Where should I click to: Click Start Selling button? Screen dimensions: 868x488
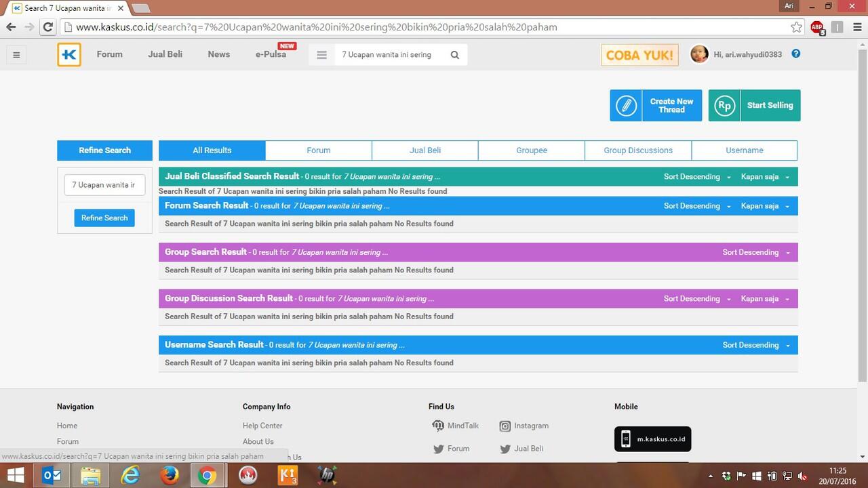point(754,106)
